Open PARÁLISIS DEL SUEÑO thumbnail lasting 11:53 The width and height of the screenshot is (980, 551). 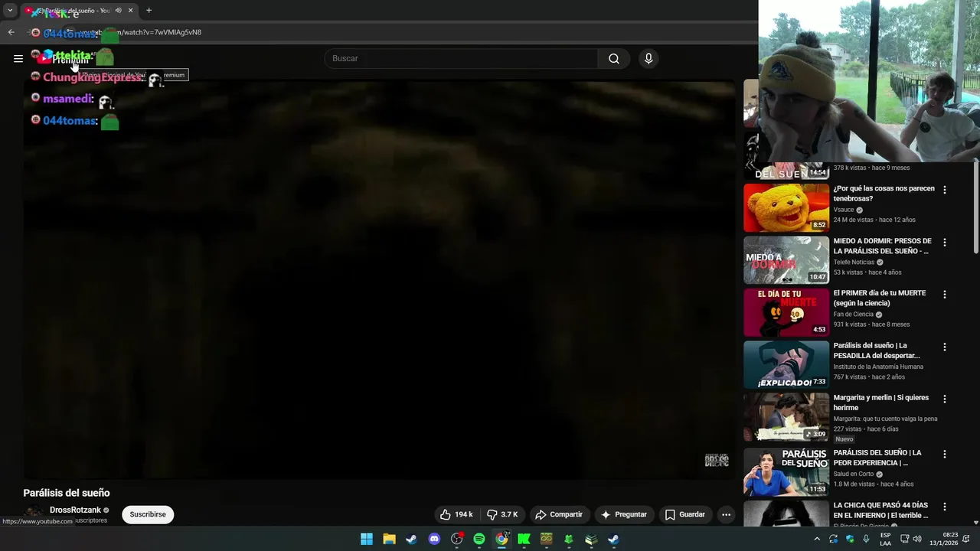pos(786,472)
